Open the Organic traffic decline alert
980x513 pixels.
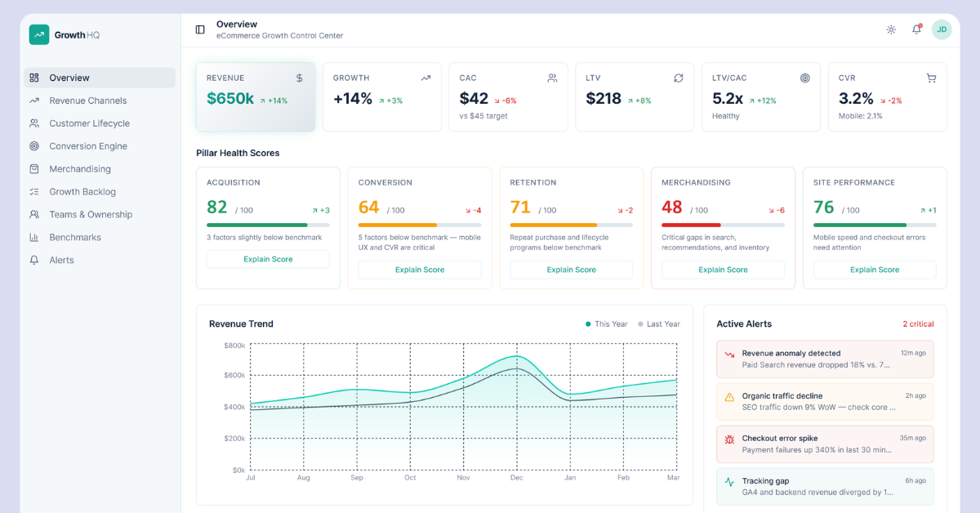click(x=825, y=402)
